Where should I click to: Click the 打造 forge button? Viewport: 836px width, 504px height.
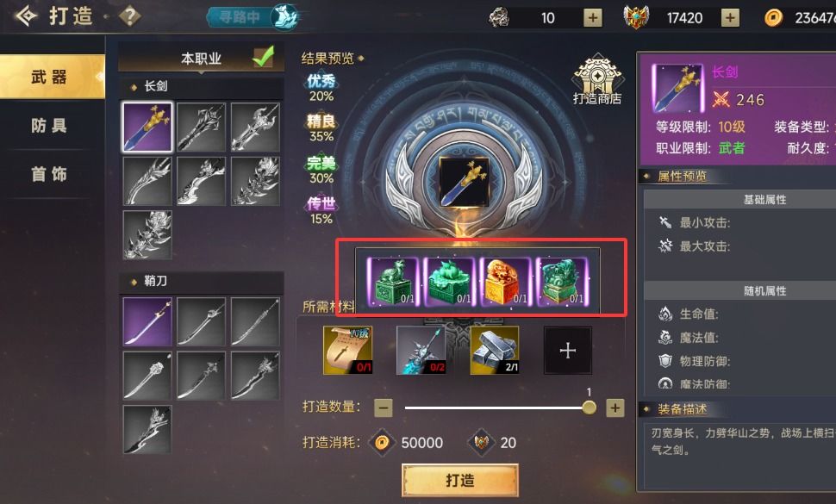tap(459, 480)
